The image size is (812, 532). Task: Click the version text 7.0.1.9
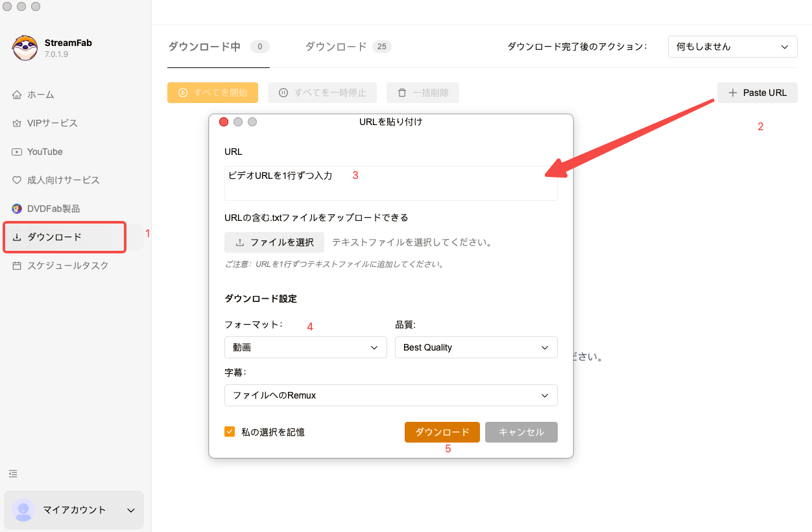56,54
